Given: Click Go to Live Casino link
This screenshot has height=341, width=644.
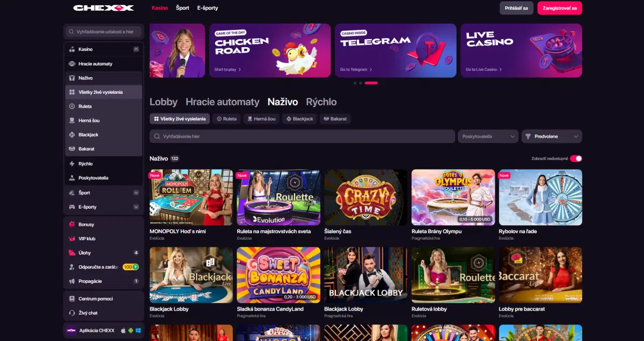Looking at the screenshot, I should pyautogui.click(x=484, y=70).
